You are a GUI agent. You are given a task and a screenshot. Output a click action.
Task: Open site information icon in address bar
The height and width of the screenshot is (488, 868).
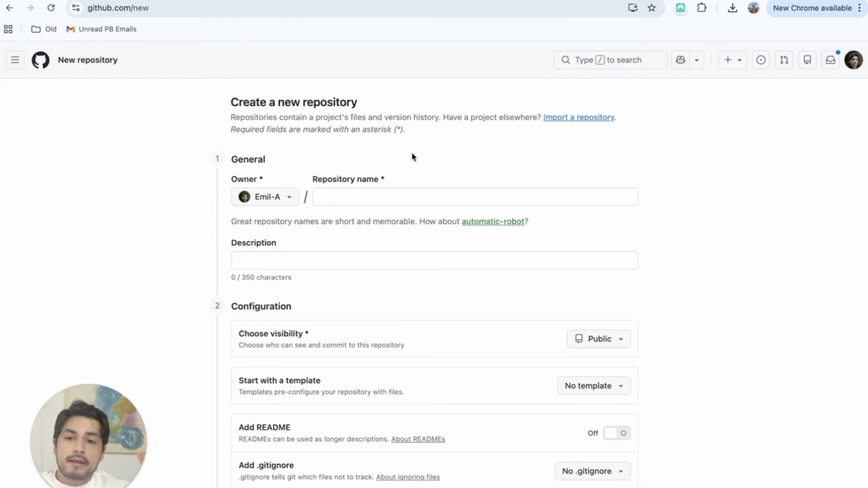tap(76, 8)
